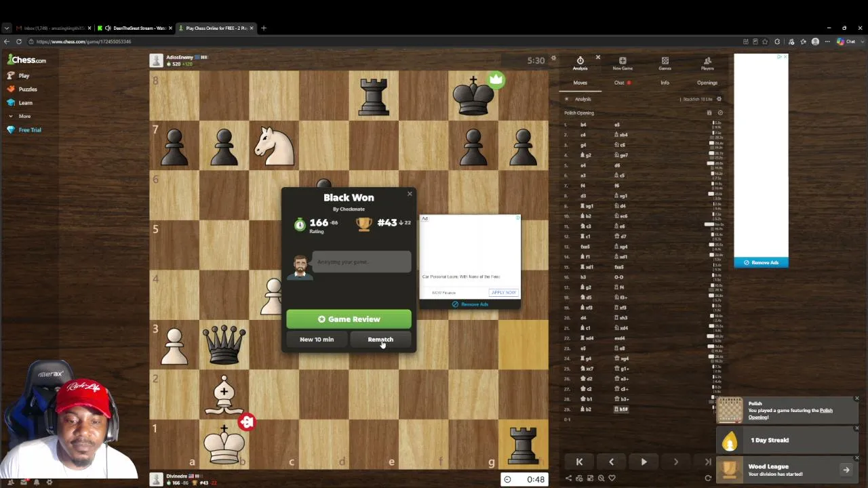
Task: Click the white king on b1
Action: [x=224, y=444]
